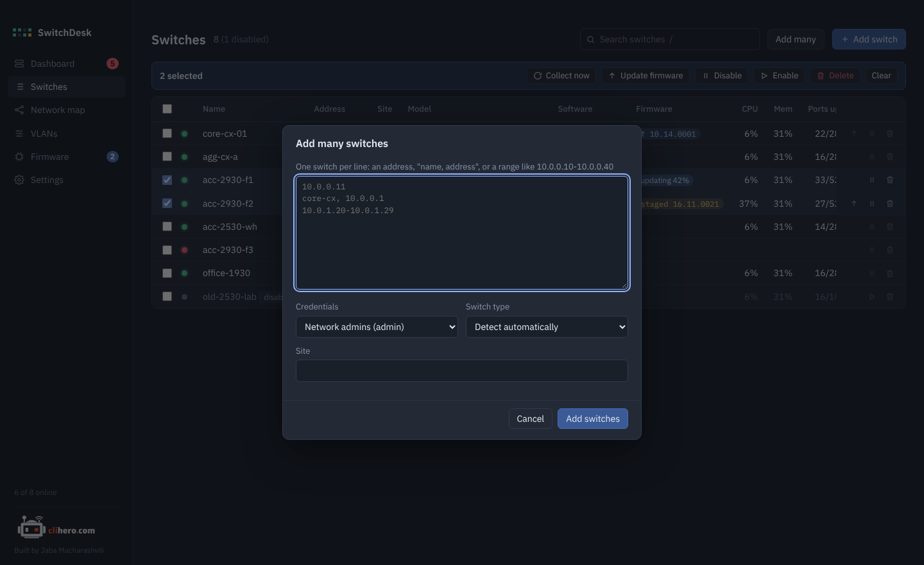Click Update firmware in the selection bar
924x565 pixels.
pos(646,76)
